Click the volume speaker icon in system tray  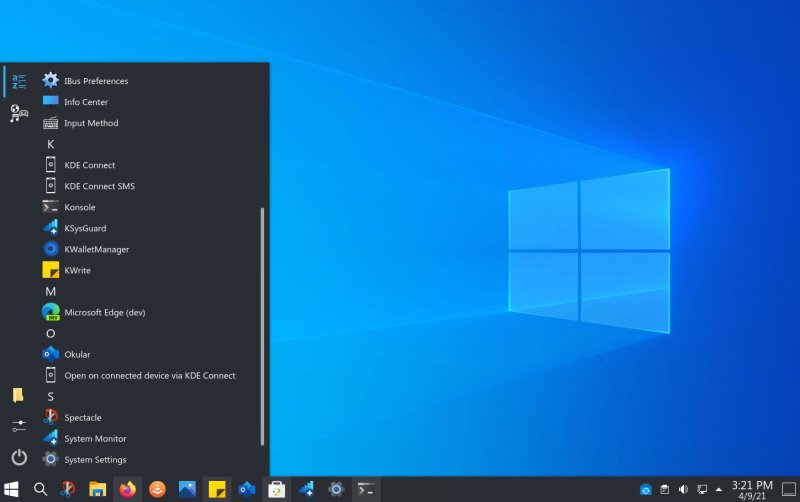click(683, 489)
